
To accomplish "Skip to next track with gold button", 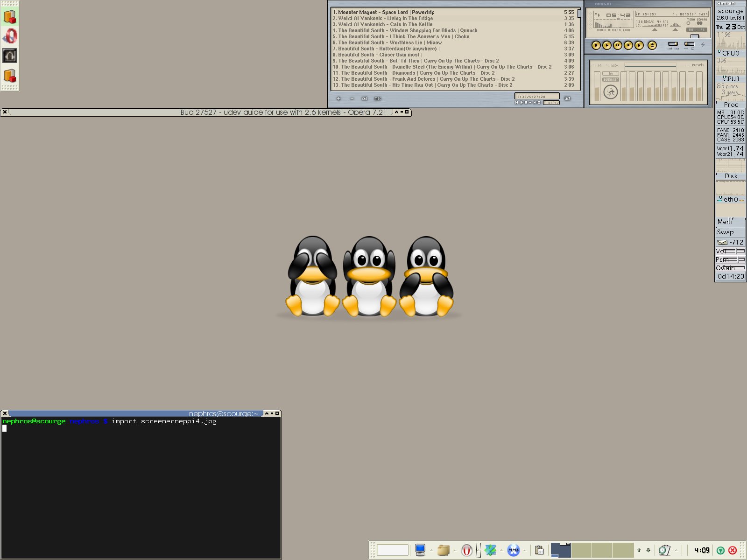I will point(639,45).
